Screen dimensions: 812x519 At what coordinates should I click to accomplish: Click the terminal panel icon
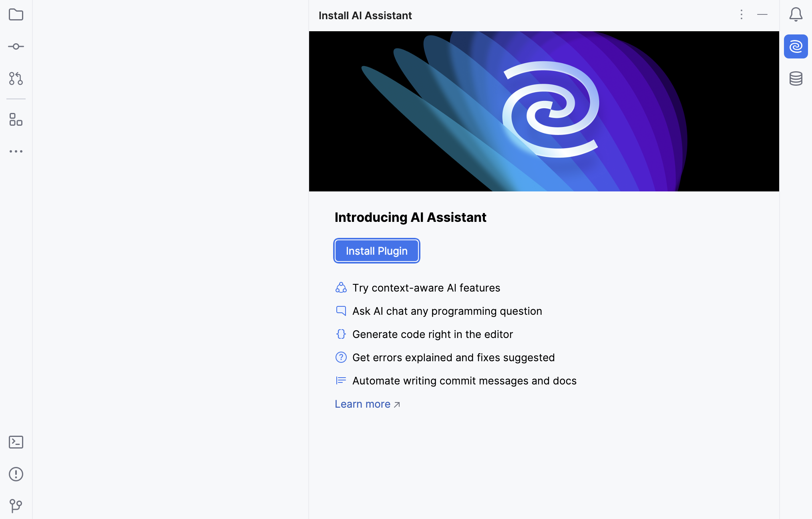click(16, 443)
